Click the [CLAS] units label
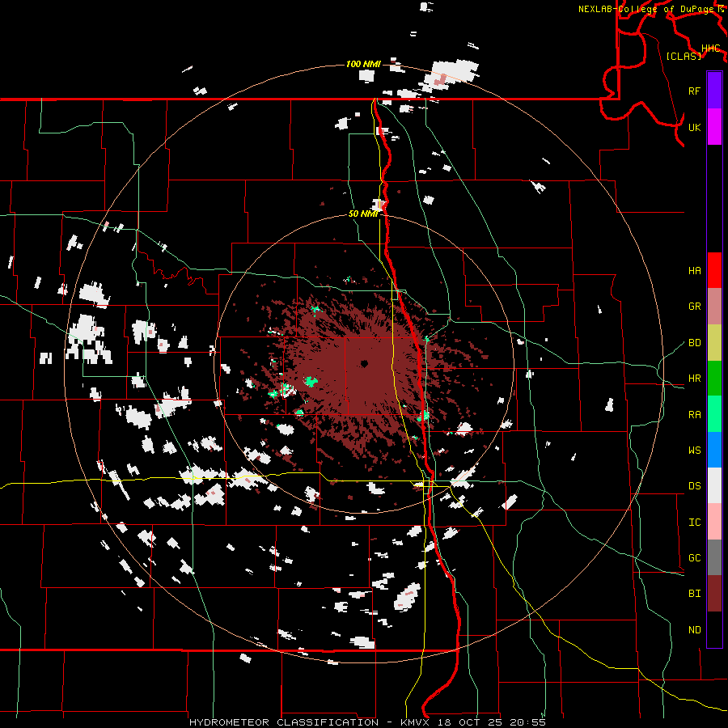Viewport: 728px width, 728px height. point(684,57)
